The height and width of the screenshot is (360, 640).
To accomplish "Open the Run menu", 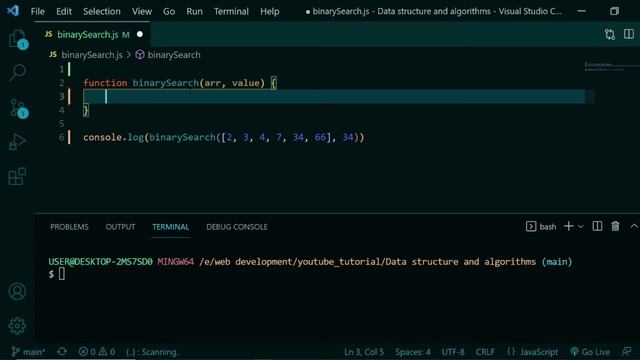I will point(194,11).
